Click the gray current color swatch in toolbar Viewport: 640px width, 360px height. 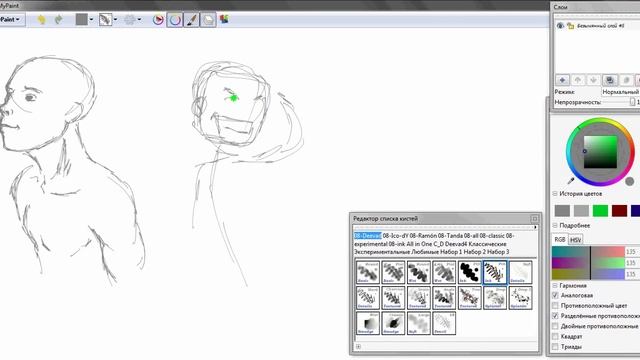click(x=82, y=19)
